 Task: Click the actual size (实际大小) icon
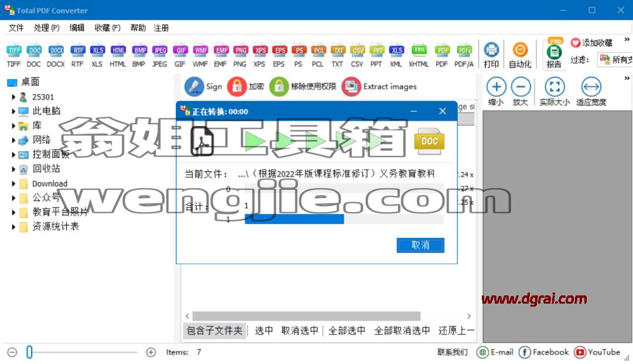(x=554, y=86)
